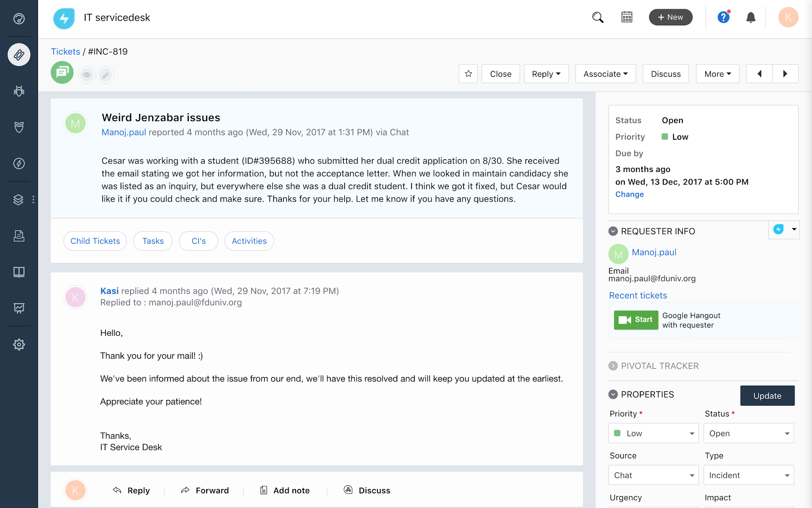The height and width of the screenshot is (508, 812).
Task: Open the shield-shaped Changes module
Action: (19, 127)
